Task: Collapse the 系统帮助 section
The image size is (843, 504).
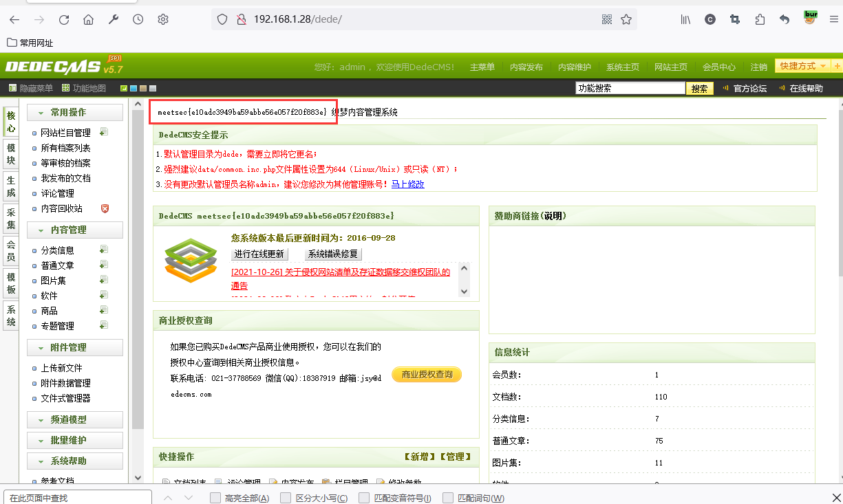Action: coord(75,461)
